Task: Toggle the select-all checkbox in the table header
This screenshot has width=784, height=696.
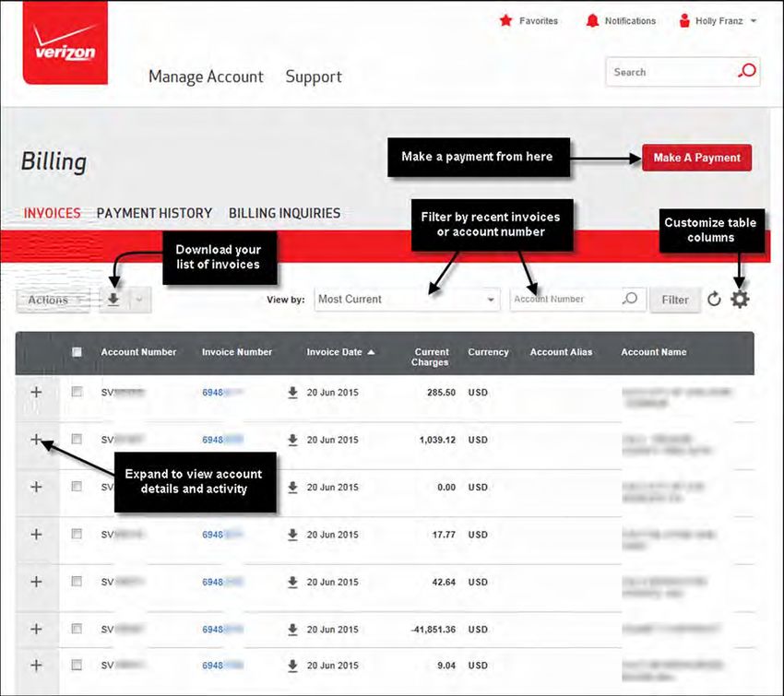Action: pos(77,352)
